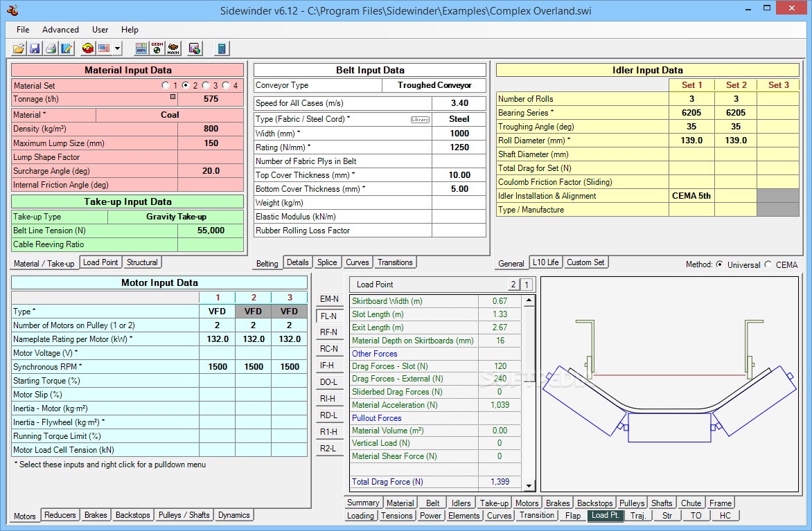Click the calculator icon in toolbar
This screenshot has width=812, height=531.
(x=222, y=48)
